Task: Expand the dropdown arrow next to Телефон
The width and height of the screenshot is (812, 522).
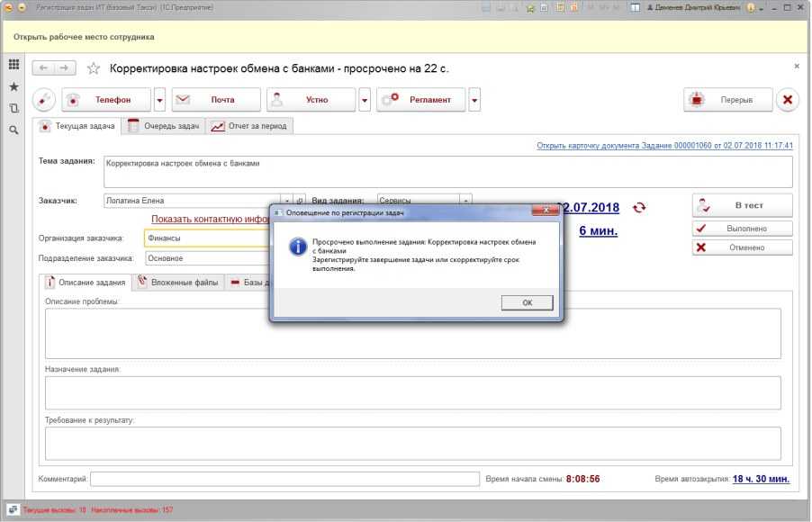Action: tap(159, 100)
